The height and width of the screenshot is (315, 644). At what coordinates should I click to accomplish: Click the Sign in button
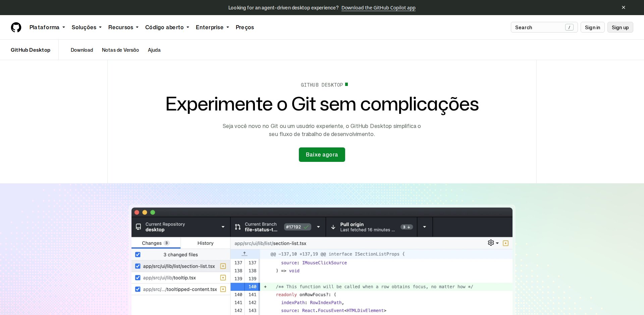pos(592,27)
